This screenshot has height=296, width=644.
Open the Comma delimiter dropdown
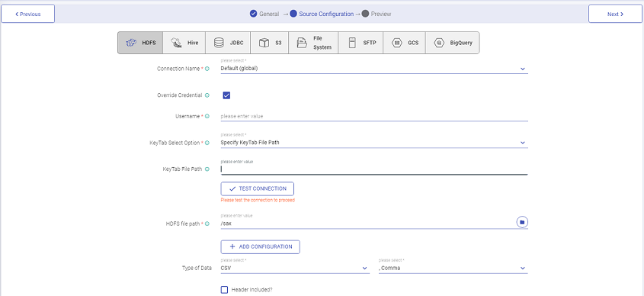click(453, 268)
